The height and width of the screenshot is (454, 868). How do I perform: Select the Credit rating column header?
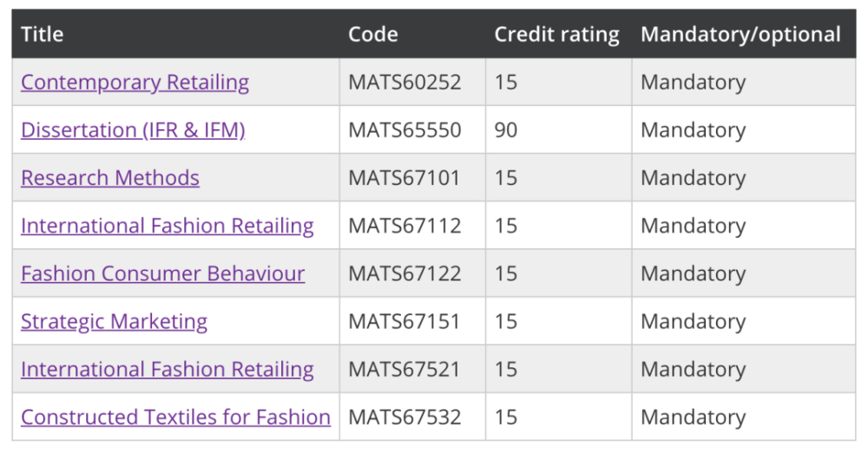click(x=557, y=35)
